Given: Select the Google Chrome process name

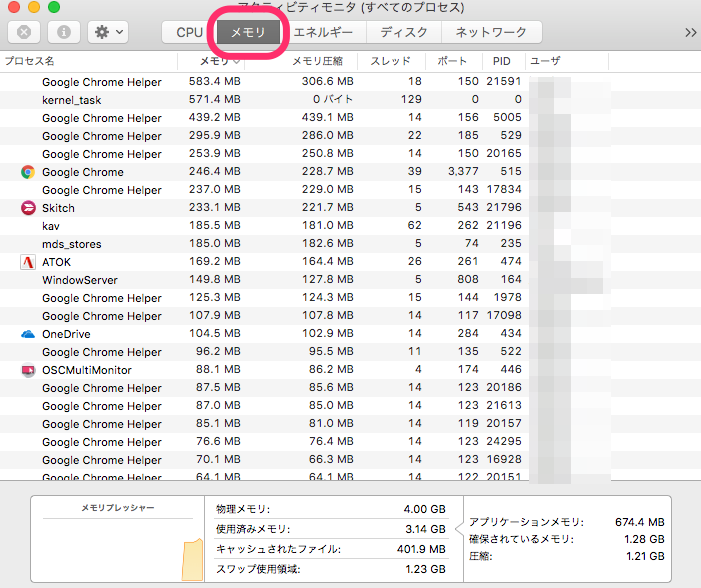Looking at the screenshot, I should pos(83,172).
